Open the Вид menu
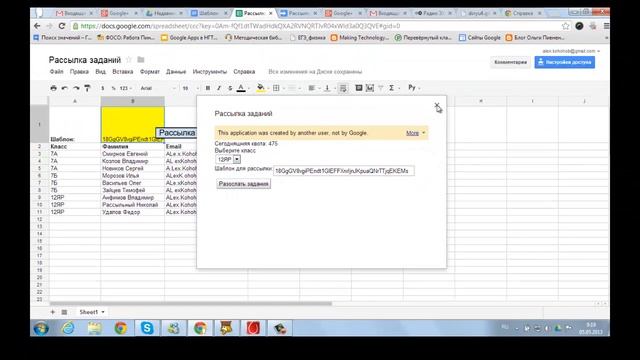640x360 pixels. click(100, 71)
